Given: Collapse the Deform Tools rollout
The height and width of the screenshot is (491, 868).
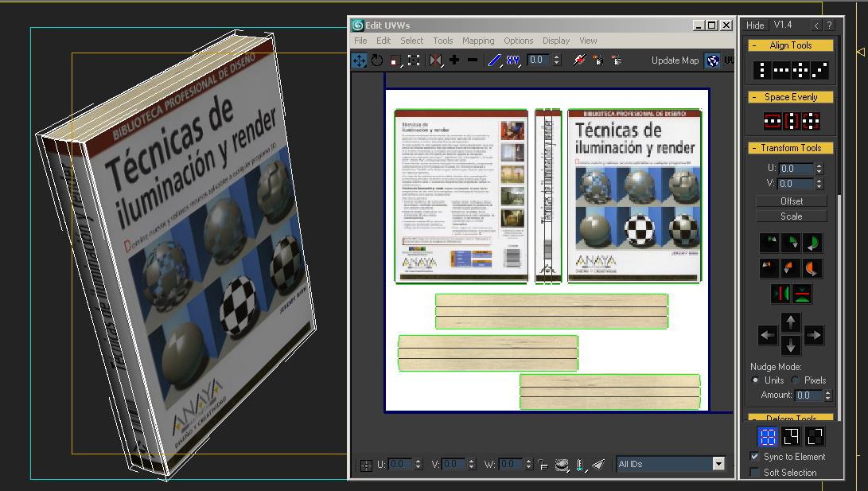Looking at the screenshot, I should click(754, 418).
